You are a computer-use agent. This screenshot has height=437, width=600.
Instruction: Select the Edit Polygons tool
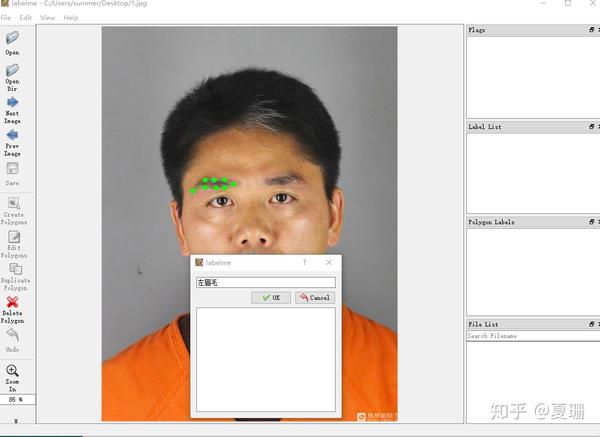(14, 237)
